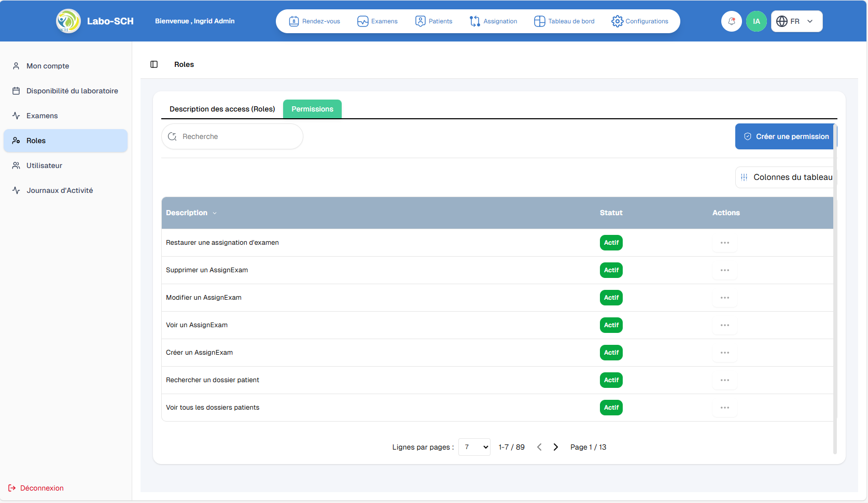The width and height of the screenshot is (868, 503).
Task: Click the Déconnexion link
Action: (40, 488)
